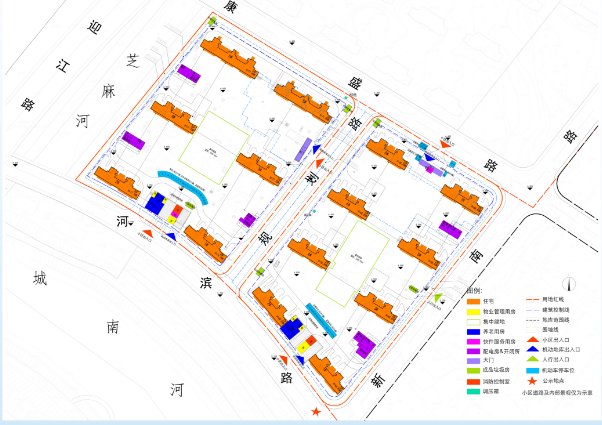Image resolution: width=602 pixels, height=425 pixels.
Task: Select the magenta legend color swatch
Action: [x=473, y=341]
